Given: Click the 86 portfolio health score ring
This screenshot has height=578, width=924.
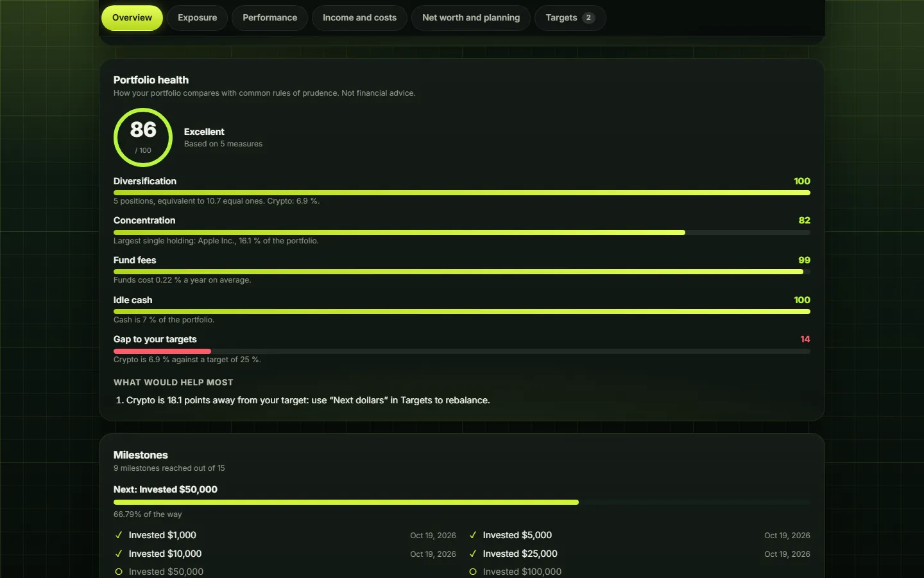Looking at the screenshot, I should click(x=143, y=137).
